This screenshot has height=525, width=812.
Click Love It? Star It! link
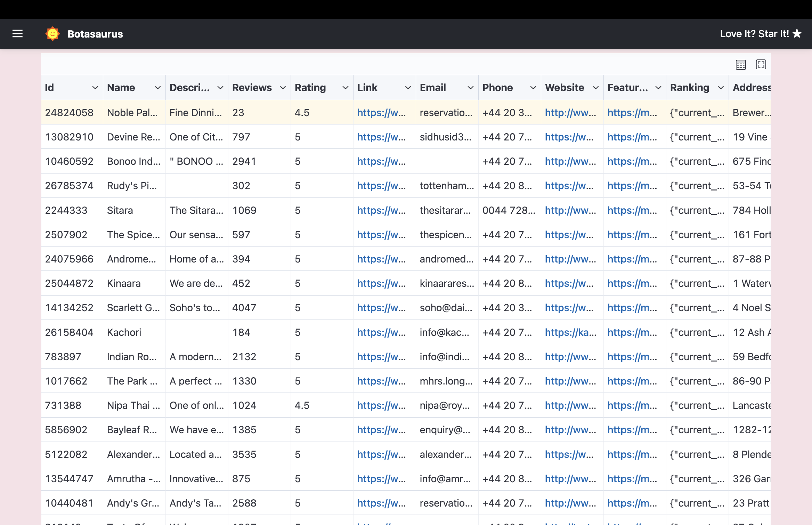(x=754, y=34)
